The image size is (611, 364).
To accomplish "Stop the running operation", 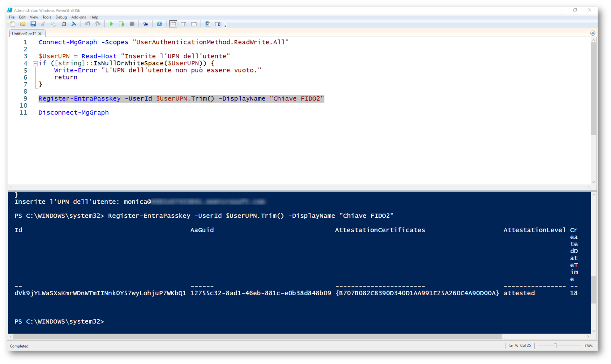I will pos(132,24).
